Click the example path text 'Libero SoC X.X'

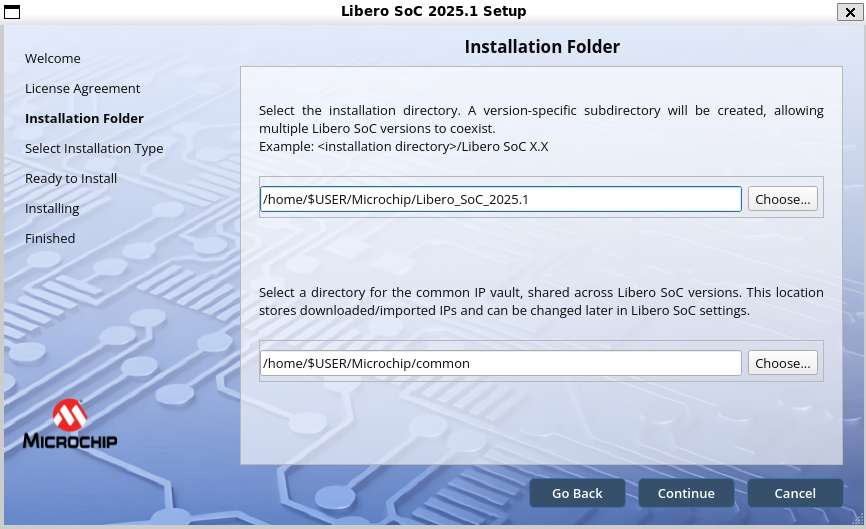(x=505, y=146)
